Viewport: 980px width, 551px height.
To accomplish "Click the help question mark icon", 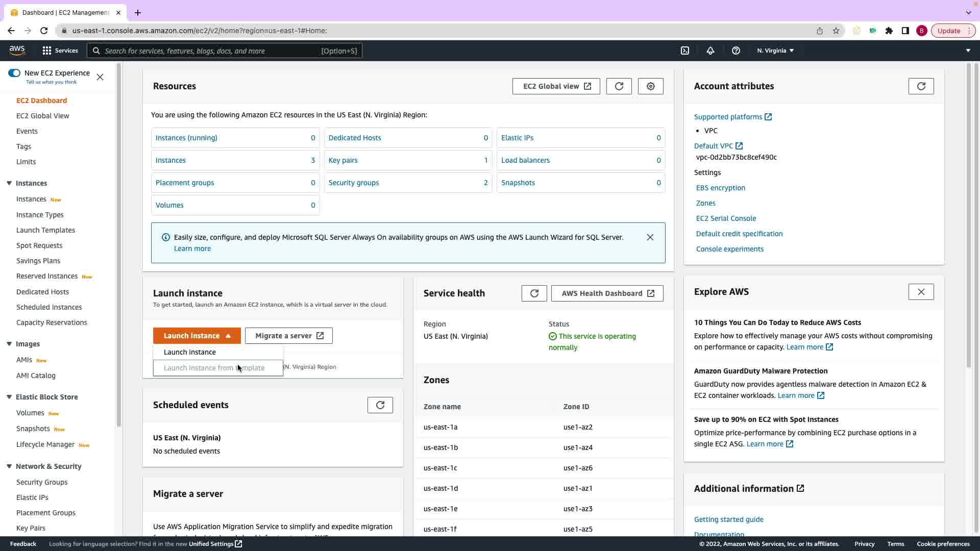I will (736, 51).
